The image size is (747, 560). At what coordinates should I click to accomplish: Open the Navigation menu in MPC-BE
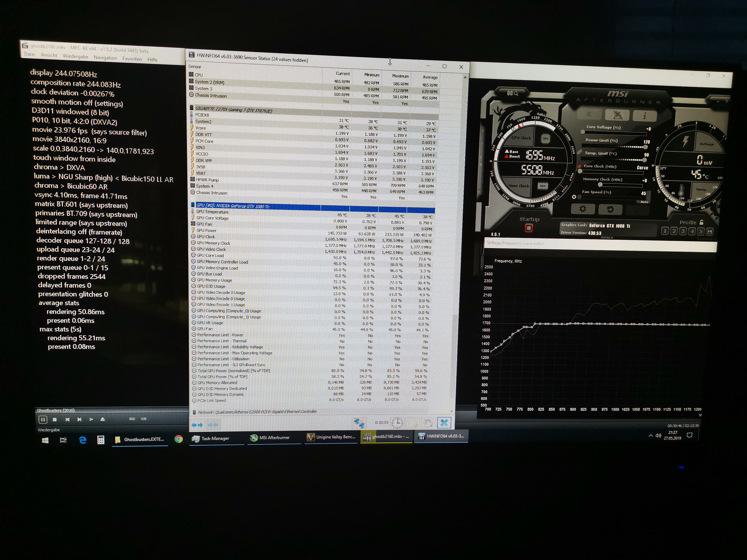(105, 58)
